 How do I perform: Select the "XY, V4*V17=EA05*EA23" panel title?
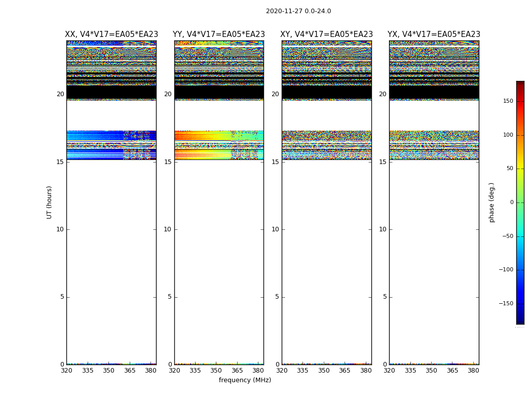(x=326, y=34)
